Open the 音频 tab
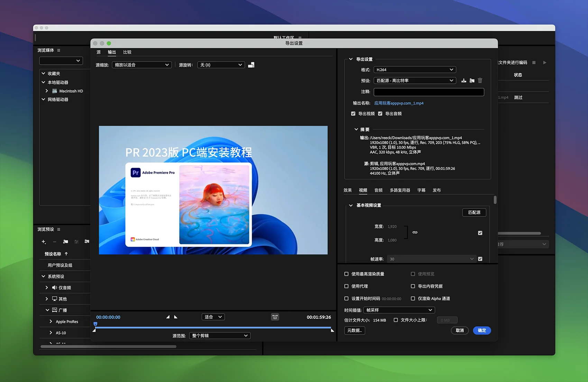 [378, 190]
